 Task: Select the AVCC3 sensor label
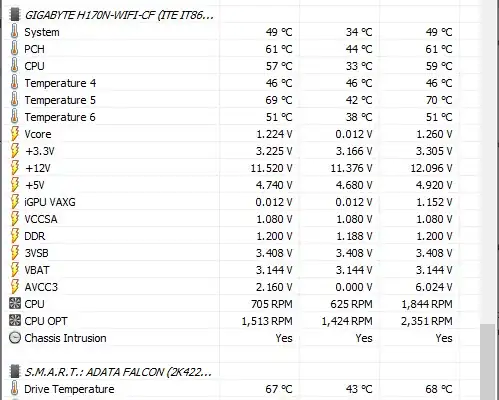[x=41, y=287]
